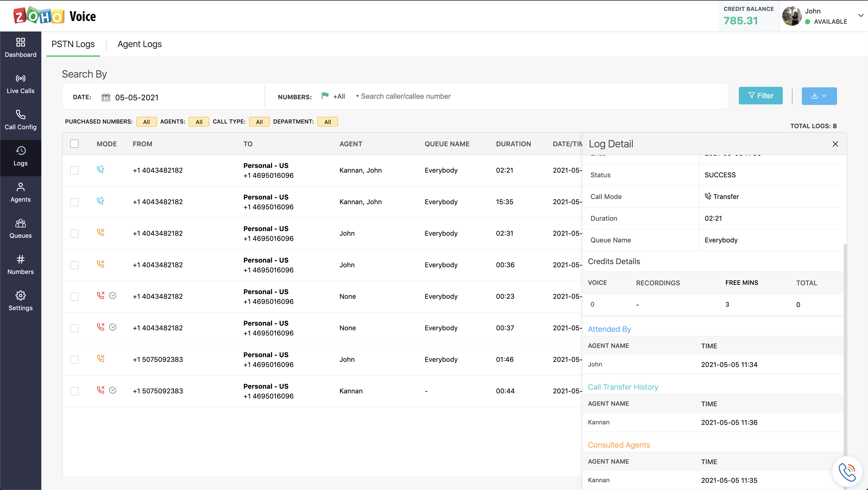Toggle the select-all logs checkbox
This screenshot has width=868, height=490.
point(74,144)
